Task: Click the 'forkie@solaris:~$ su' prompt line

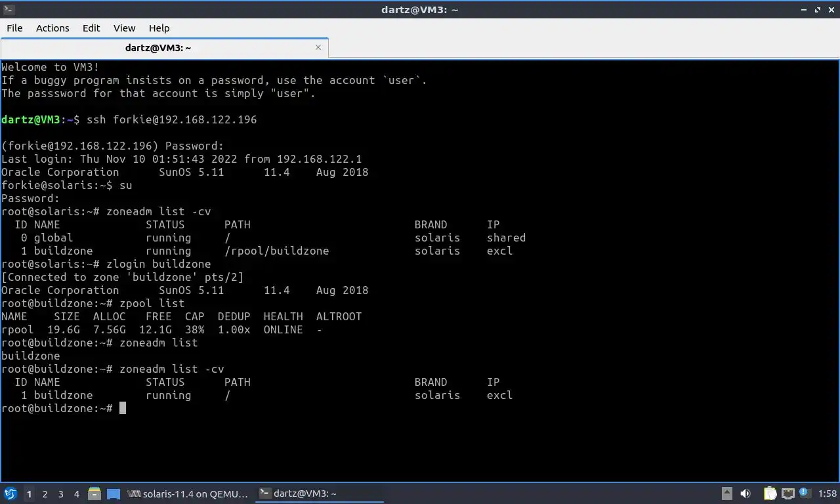Action: click(67, 185)
